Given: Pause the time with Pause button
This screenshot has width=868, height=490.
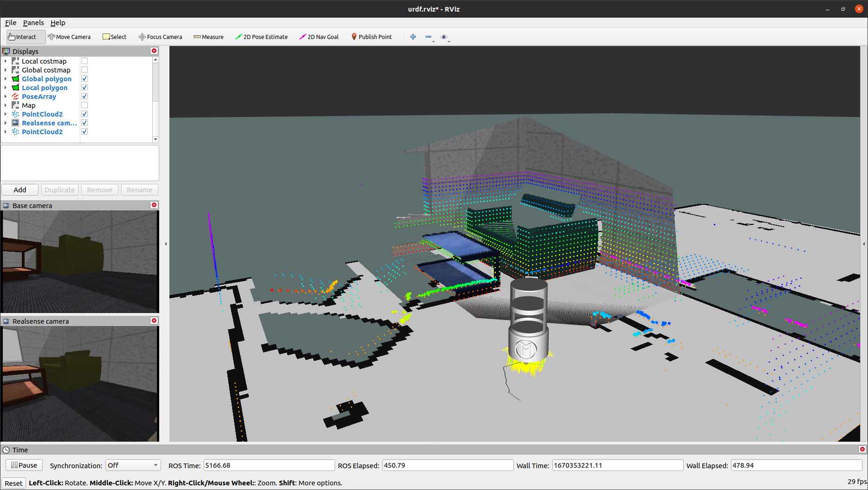Looking at the screenshot, I should [x=24, y=465].
